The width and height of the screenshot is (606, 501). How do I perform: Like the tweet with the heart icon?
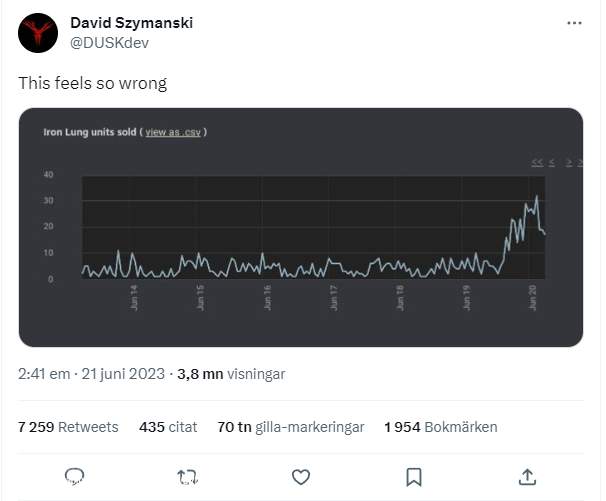click(x=300, y=476)
